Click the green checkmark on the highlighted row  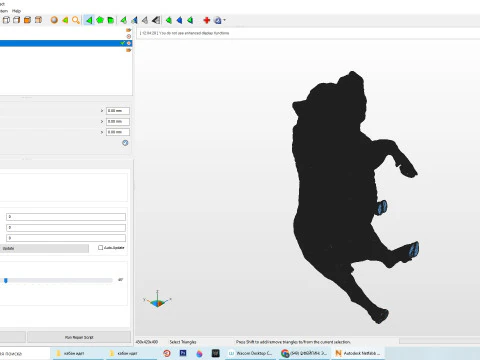coord(123,43)
